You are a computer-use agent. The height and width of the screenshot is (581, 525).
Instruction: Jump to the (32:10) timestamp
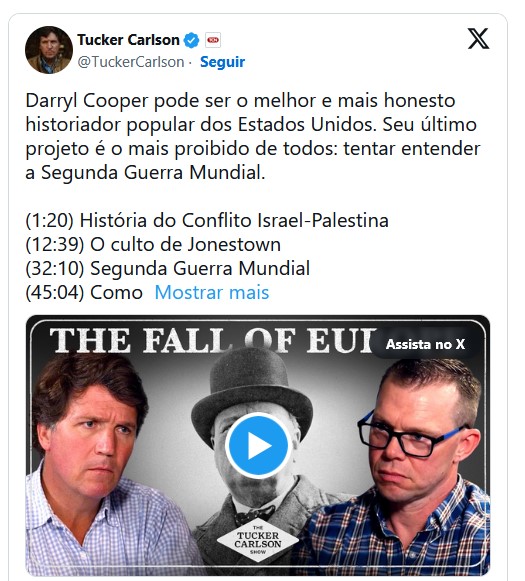(x=55, y=268)
